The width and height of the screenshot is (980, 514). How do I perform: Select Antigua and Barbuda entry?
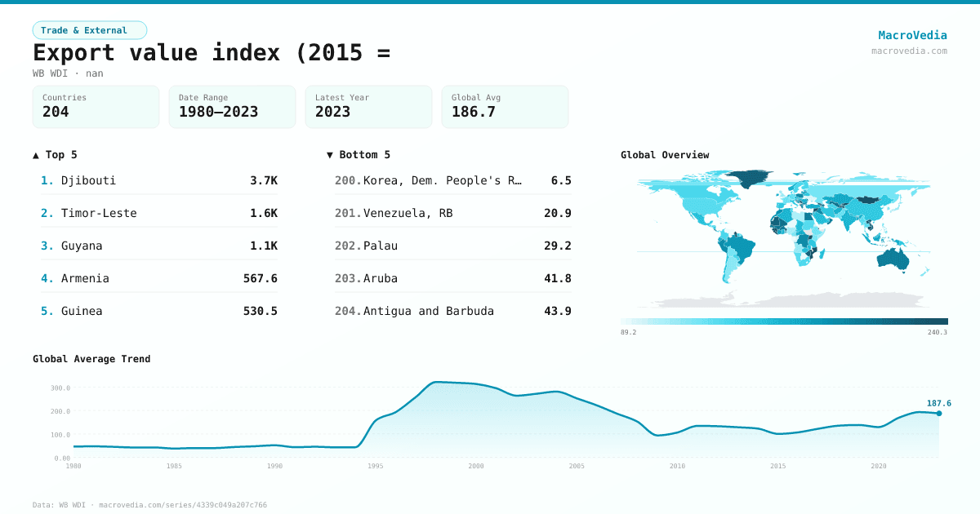453,311
